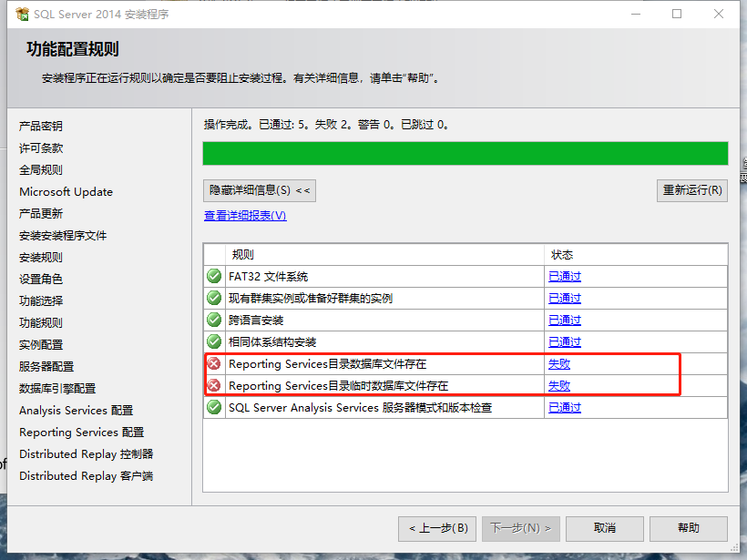Close the SQL Server 2014 setup window

719,14
